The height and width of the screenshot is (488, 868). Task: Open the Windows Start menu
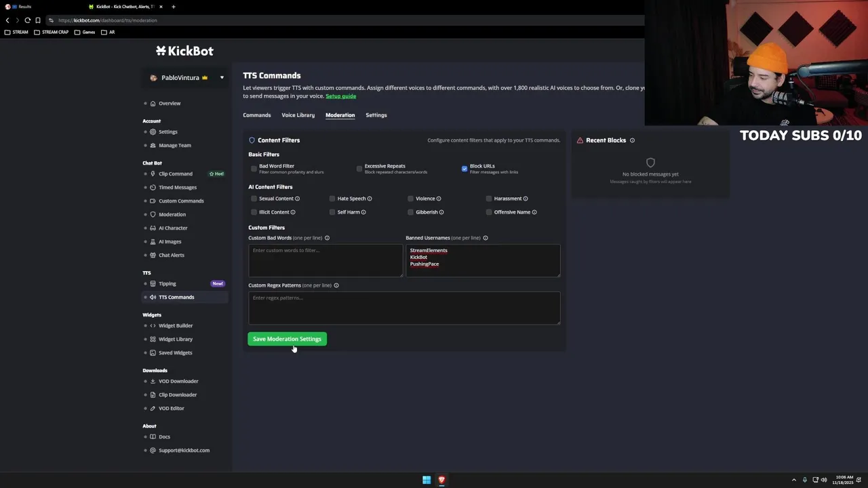click(427, 480)
